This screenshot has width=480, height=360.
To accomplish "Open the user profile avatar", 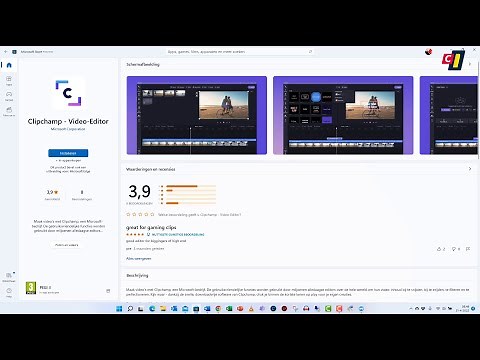I will tap(429, 52).
